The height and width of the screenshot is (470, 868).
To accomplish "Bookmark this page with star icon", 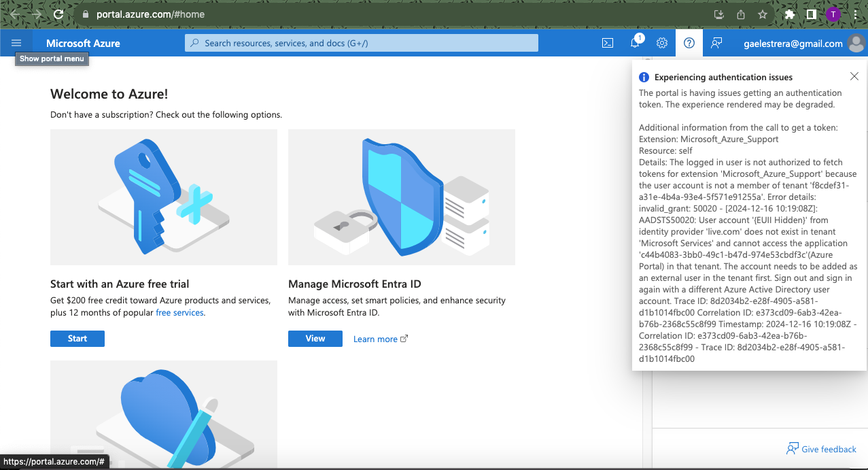I will [763, 14].
